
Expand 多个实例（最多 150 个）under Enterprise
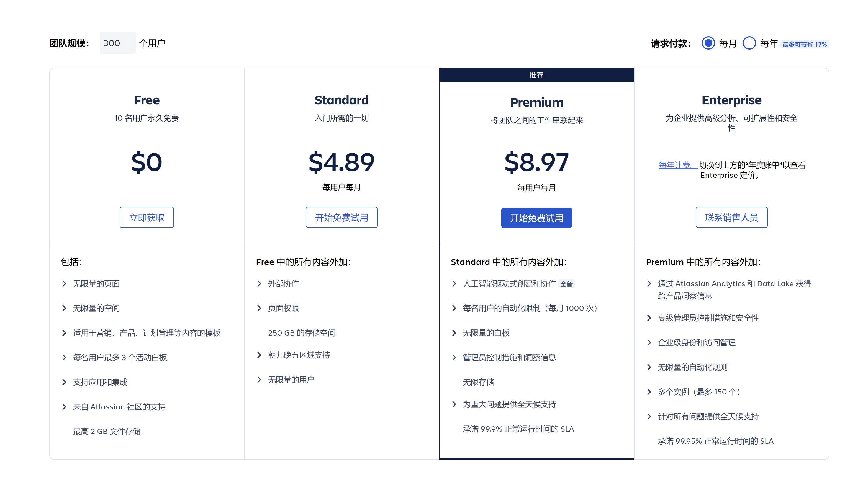point(698,392)
